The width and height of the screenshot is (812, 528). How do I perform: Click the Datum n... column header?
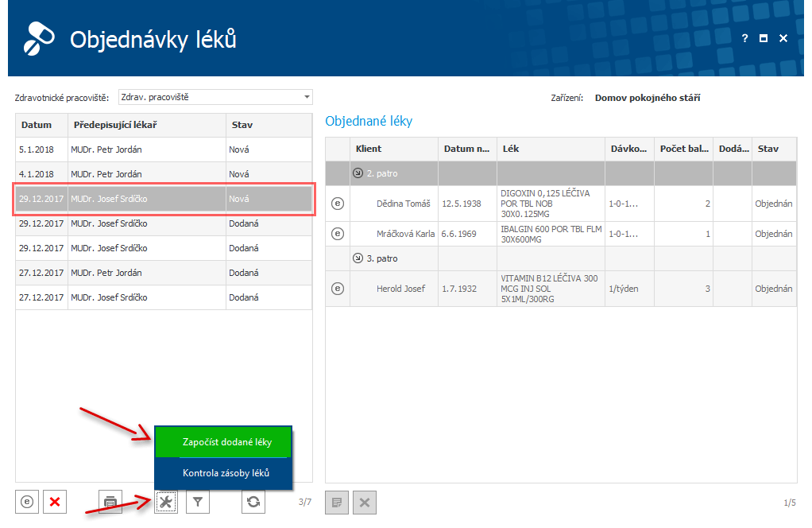click(x=468, y=149)
